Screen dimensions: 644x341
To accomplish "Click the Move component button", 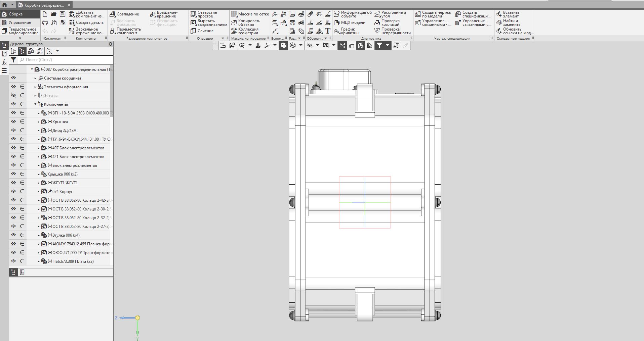I will pyautogui.click(x=113, y=31).
